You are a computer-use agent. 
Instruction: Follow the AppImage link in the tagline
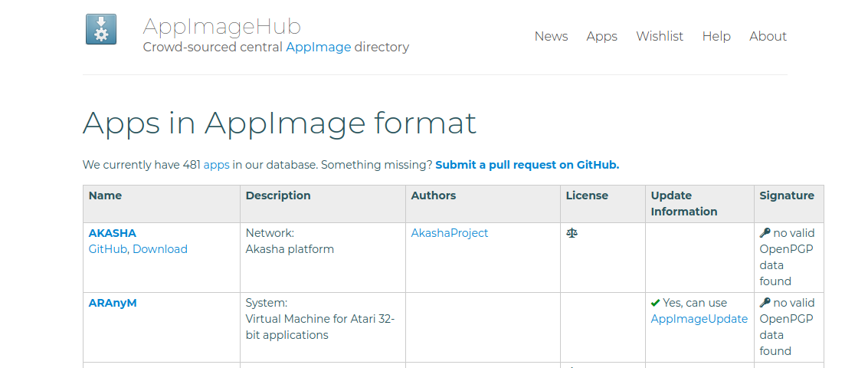click(x=318, y=47)
